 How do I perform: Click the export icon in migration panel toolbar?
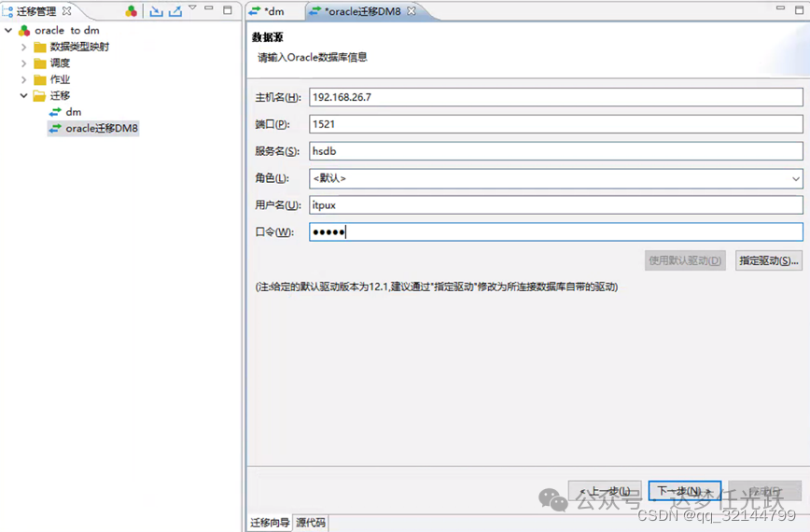[x=175, y=11]
